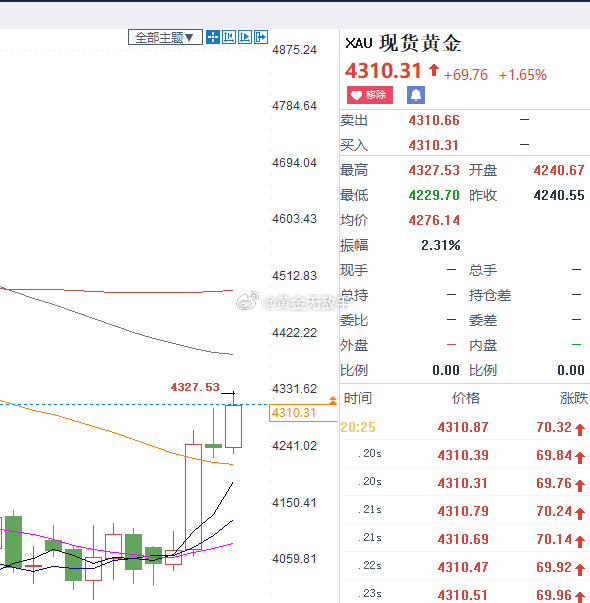Click the 买入 price 4310.31

433,145
